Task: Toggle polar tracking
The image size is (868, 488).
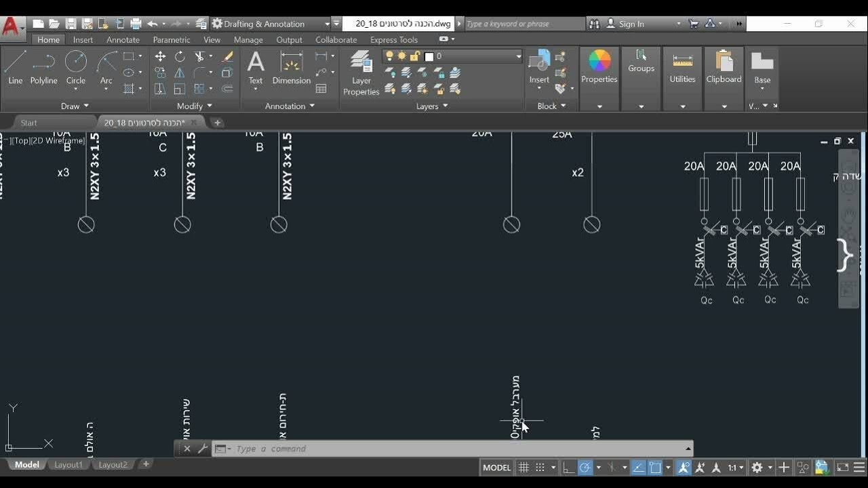Action: pos(585,468)
